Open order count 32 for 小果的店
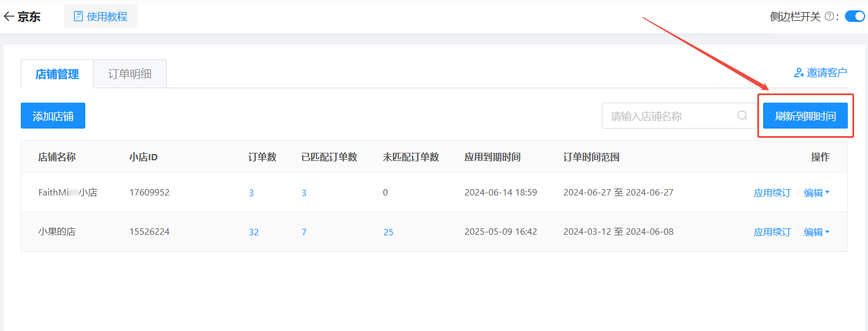 pyautogui.click(x=254, y=232)
